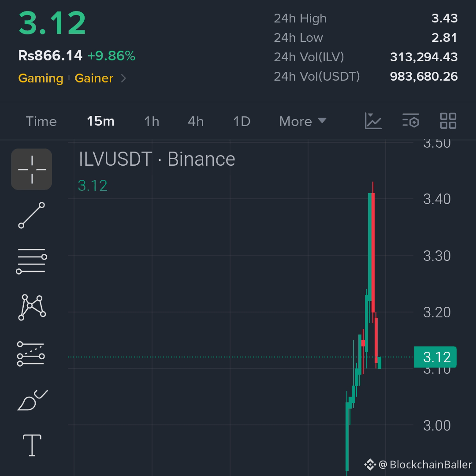
Task: Open the chart indicators icon
Action: [x=373, y=121]
